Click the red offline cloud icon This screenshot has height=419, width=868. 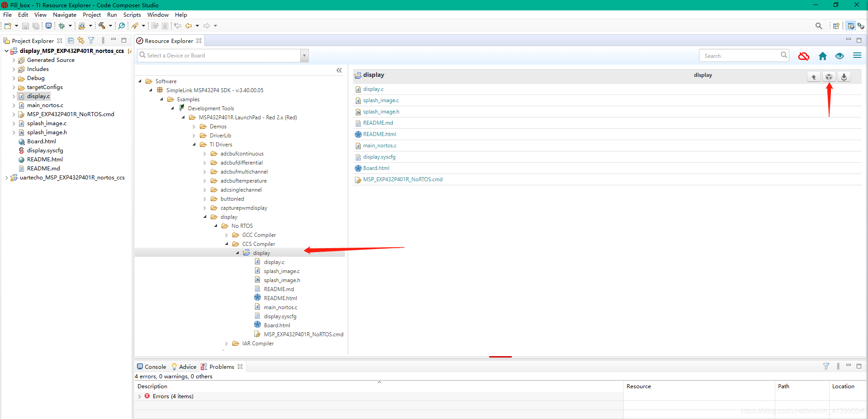coord(803,56)
